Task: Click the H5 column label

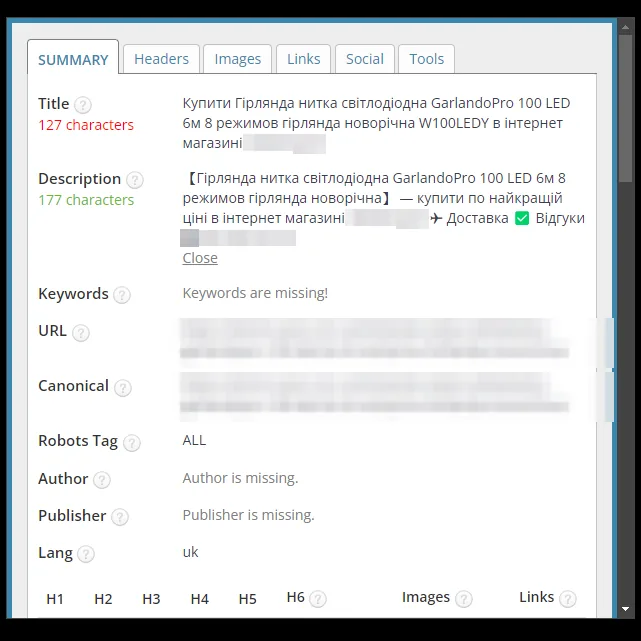Action: (x=247, y=599)
